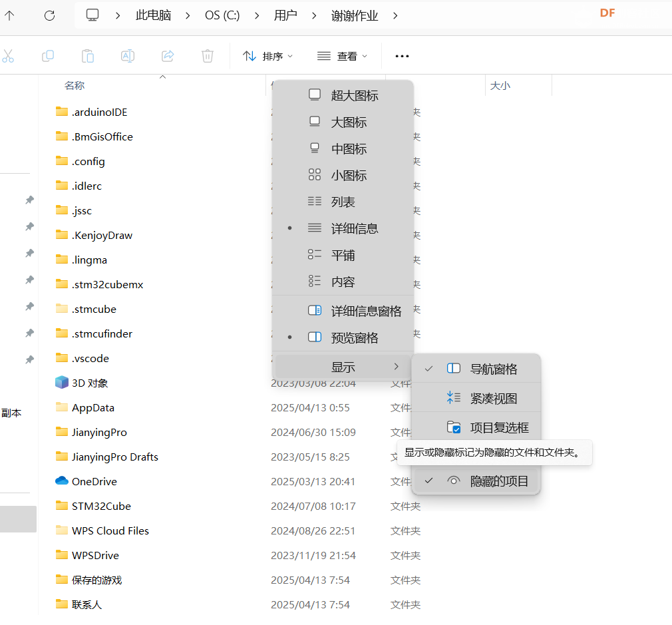Click the Delete trash icon
672x625 pixels.
pos(207,56)
